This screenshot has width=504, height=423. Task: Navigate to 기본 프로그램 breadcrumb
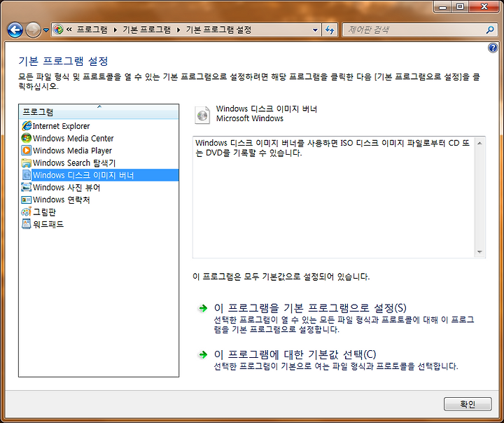[x=146, y=30]
